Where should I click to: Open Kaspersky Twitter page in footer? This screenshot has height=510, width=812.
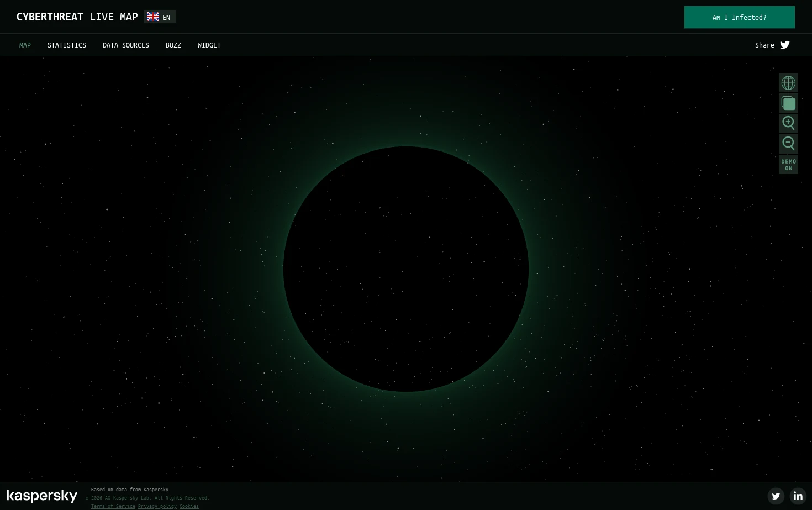(776, 496)
